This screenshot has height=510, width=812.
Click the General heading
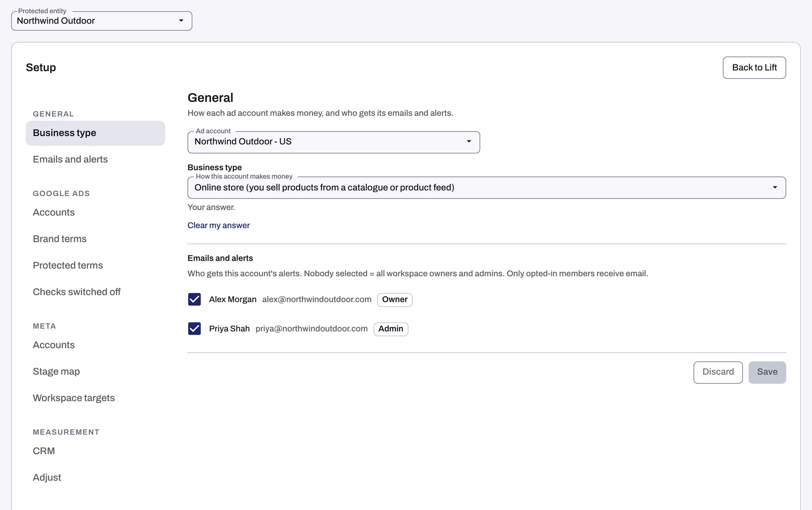coord(211,98)
